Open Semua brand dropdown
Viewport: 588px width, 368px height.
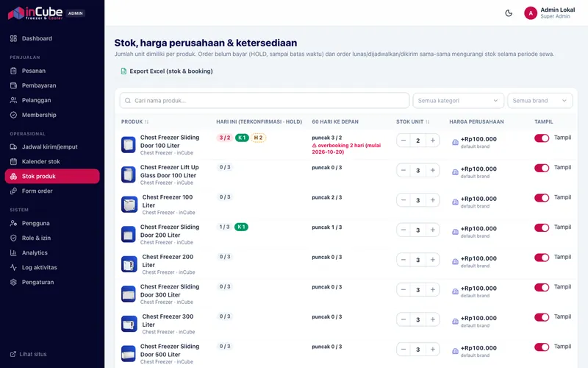(540, 101)
